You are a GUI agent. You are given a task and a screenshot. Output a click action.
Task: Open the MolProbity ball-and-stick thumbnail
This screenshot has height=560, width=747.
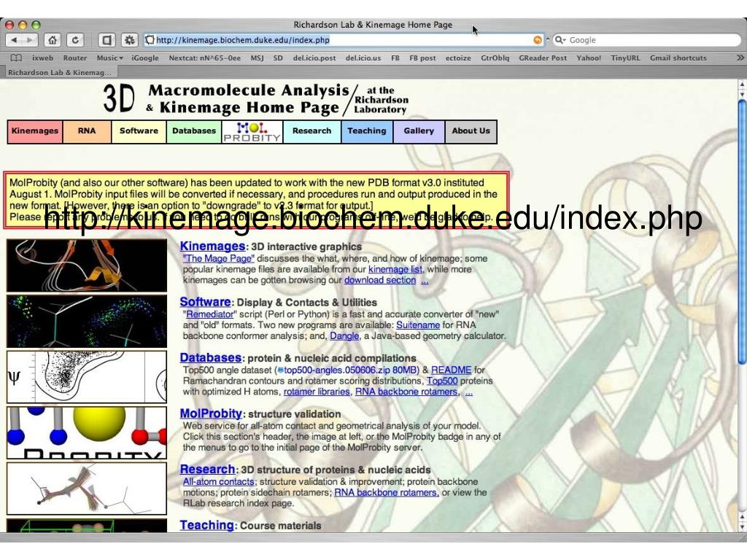[x=87, y=432]
